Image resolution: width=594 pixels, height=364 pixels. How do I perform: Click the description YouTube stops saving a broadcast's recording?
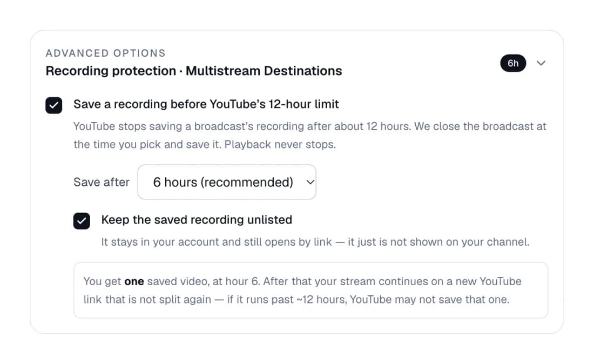coord(310,135)
